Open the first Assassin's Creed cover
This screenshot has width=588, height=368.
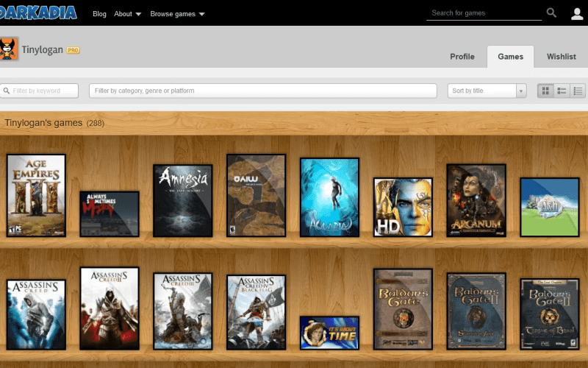click(x=36, y=315)
